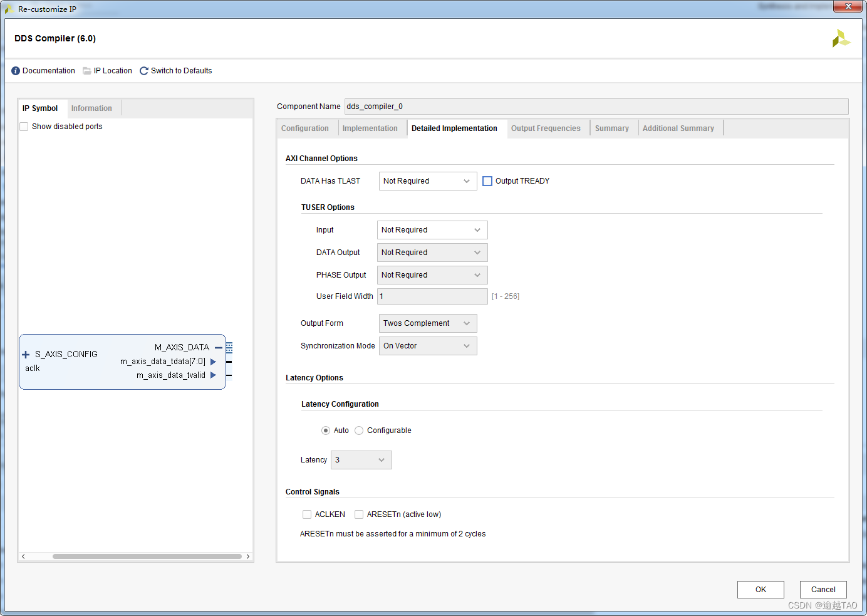The width and height of the screenshot is (867, 616).
Task: Enable the Output TREADY checkbox
Action: click(x=487, y=181)
